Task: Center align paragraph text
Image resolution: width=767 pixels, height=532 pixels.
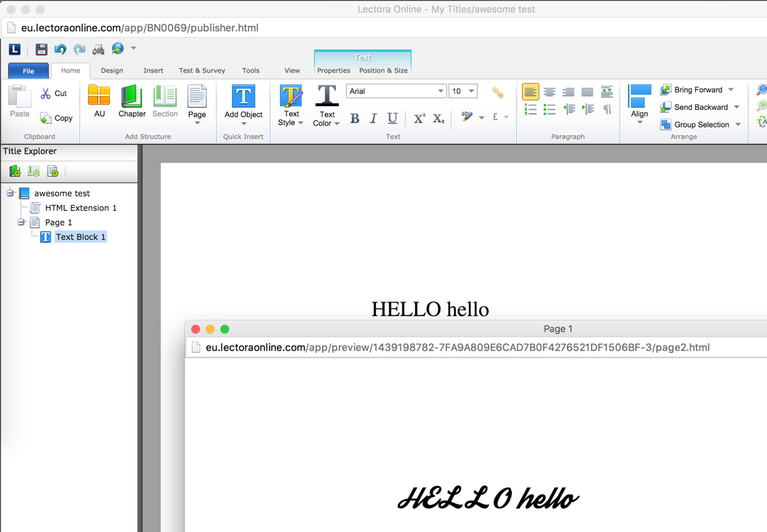Action: pyautogui.click(x=550, y=92)
